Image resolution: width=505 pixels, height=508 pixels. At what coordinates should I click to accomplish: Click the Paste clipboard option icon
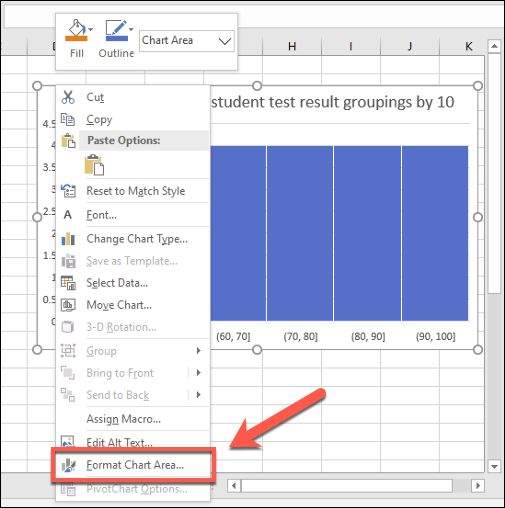pos(94,165)
